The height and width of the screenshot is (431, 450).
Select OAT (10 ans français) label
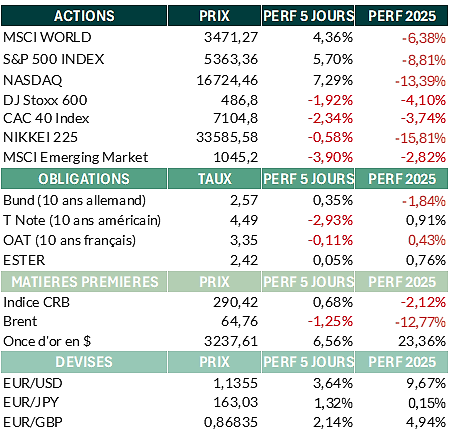point(69,240)
